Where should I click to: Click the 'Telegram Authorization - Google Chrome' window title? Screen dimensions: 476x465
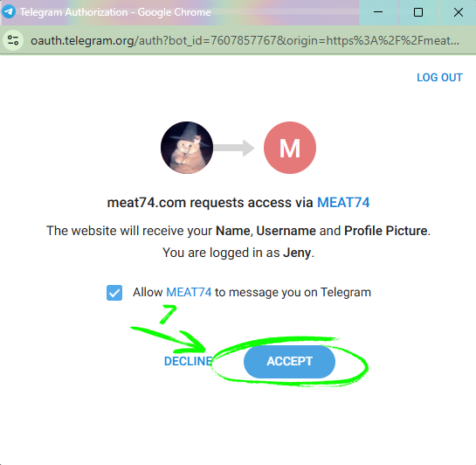pos(115,12)
